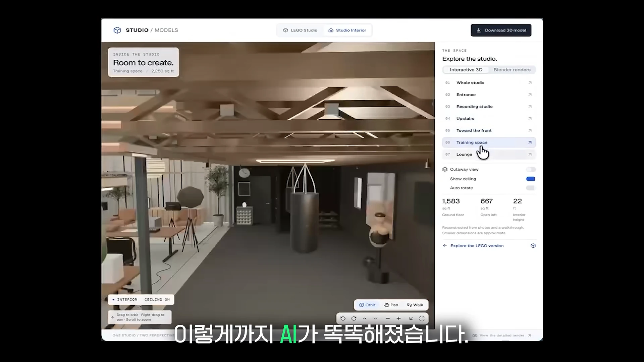Viewport: 644px width, 362px height.
Task: Open Entrance view arrow icon
Action: click(530, 95)
